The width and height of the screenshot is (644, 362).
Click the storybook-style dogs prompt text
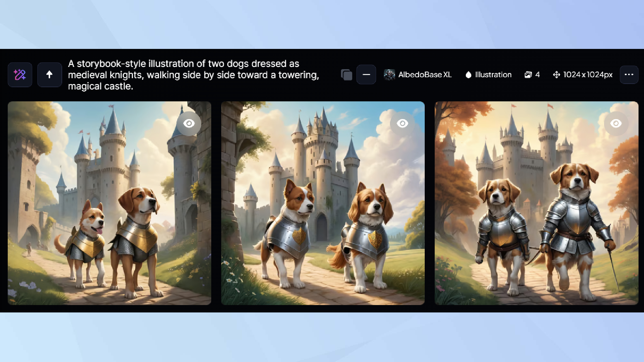(194, 75)
